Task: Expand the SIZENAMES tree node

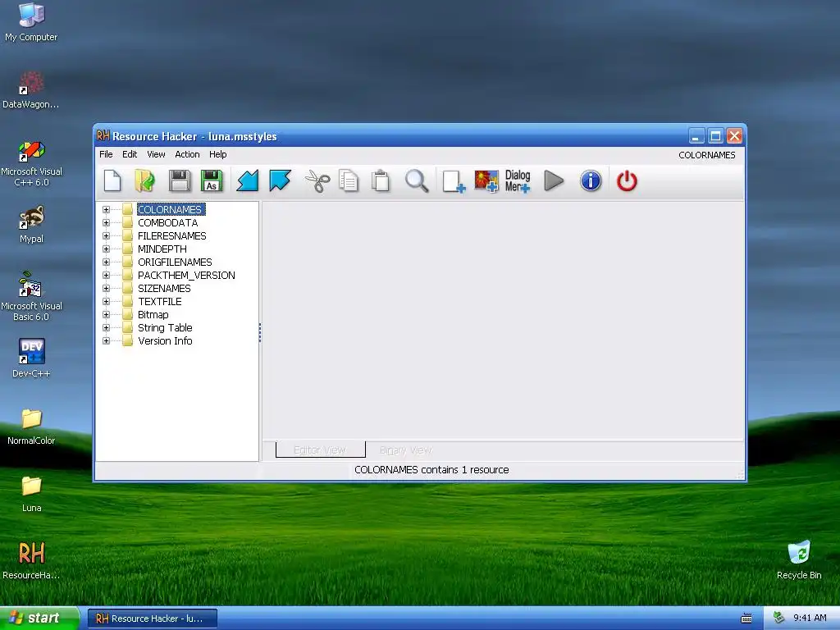Action: point(106,288)
